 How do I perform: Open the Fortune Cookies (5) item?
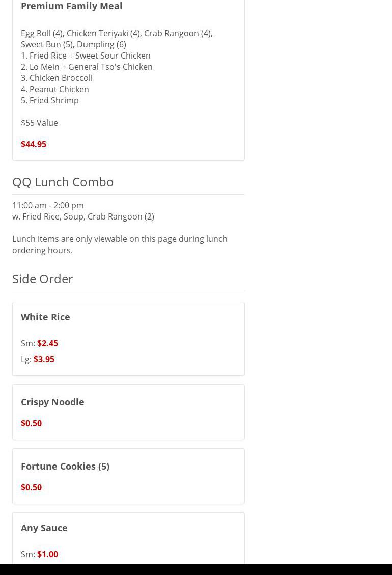[x=65, y=466]
